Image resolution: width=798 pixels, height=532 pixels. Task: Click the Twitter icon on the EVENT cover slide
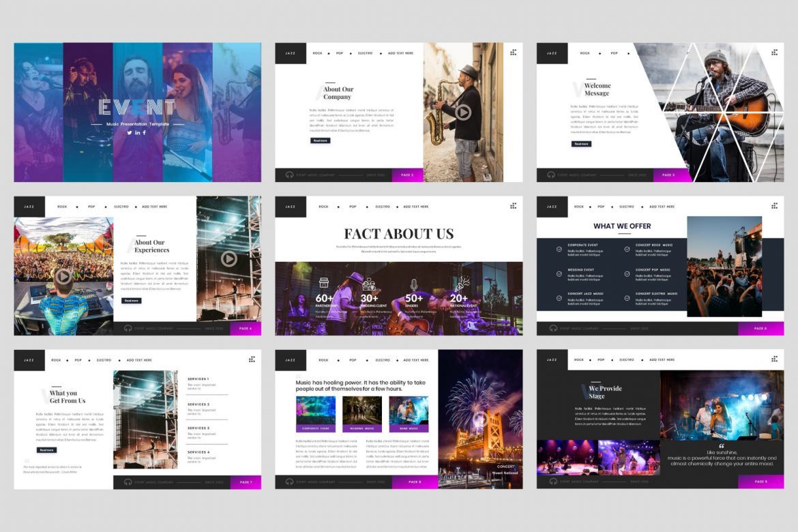coord(130,132)
